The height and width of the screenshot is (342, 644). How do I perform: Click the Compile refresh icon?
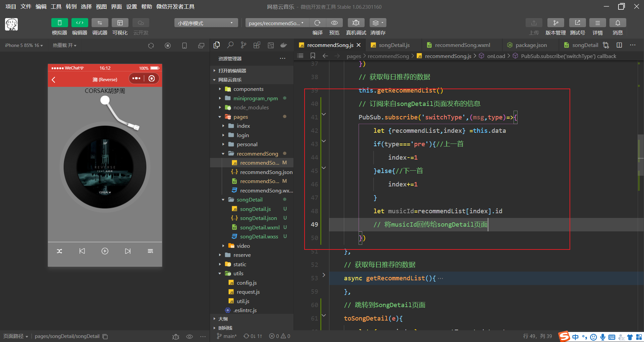317,23
